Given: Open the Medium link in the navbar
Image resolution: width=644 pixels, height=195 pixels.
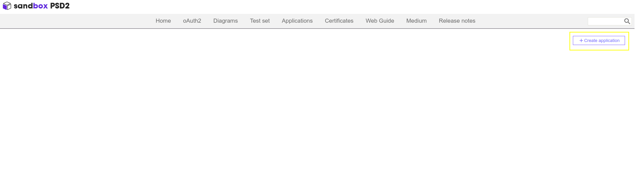Looking at the screenshot, I should point(416,21).
